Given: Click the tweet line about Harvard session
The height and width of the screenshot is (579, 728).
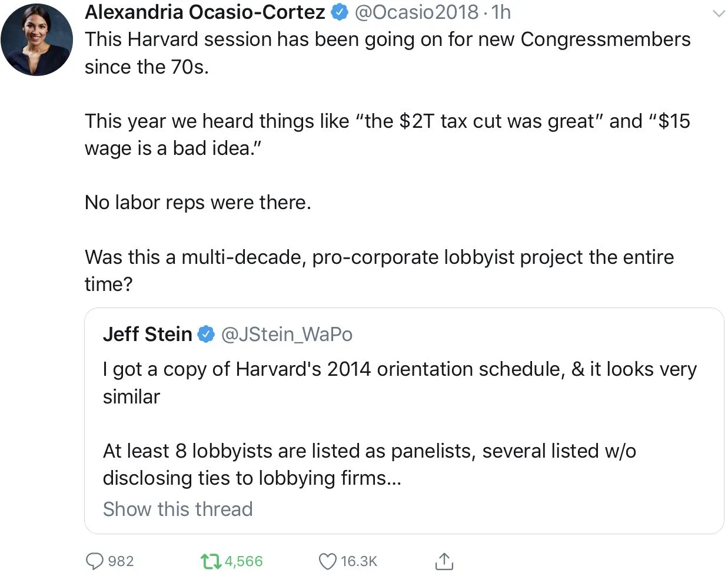Looking at the screenshot, I should (x=387, y=39).
